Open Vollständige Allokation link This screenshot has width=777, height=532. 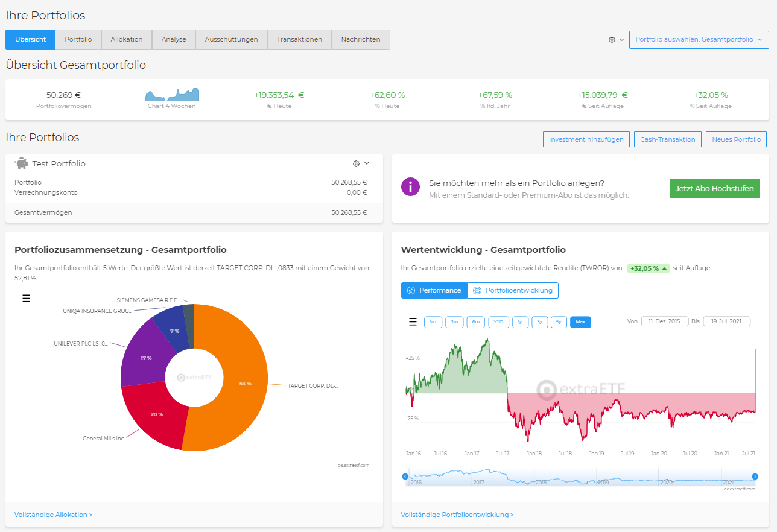[54, 515]
